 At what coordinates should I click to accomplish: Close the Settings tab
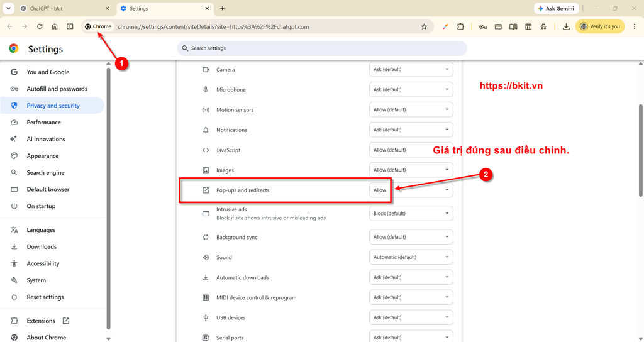[208, 8]
